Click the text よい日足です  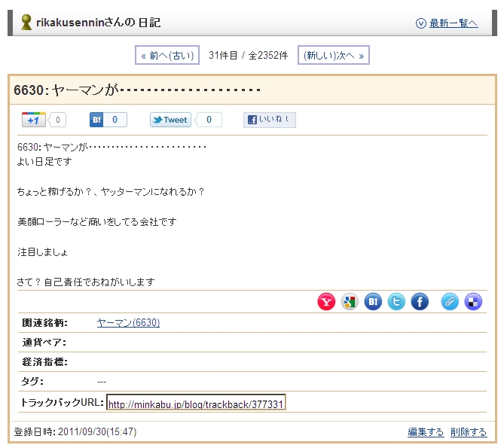pos(44,162)
